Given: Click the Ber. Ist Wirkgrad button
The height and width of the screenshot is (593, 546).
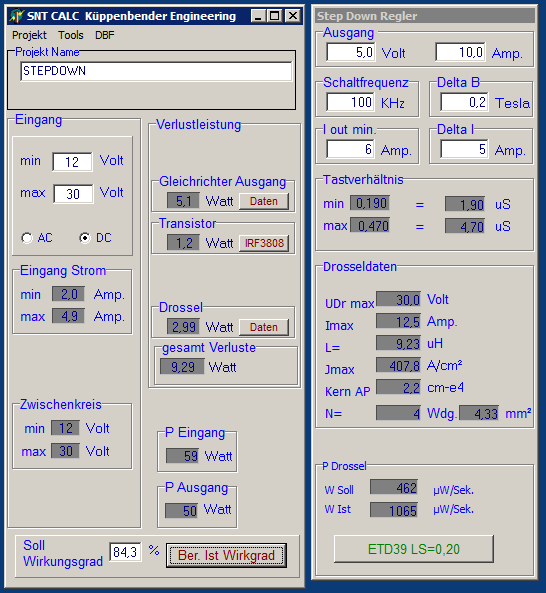Looking at the screenshot, I should [226, 555].
